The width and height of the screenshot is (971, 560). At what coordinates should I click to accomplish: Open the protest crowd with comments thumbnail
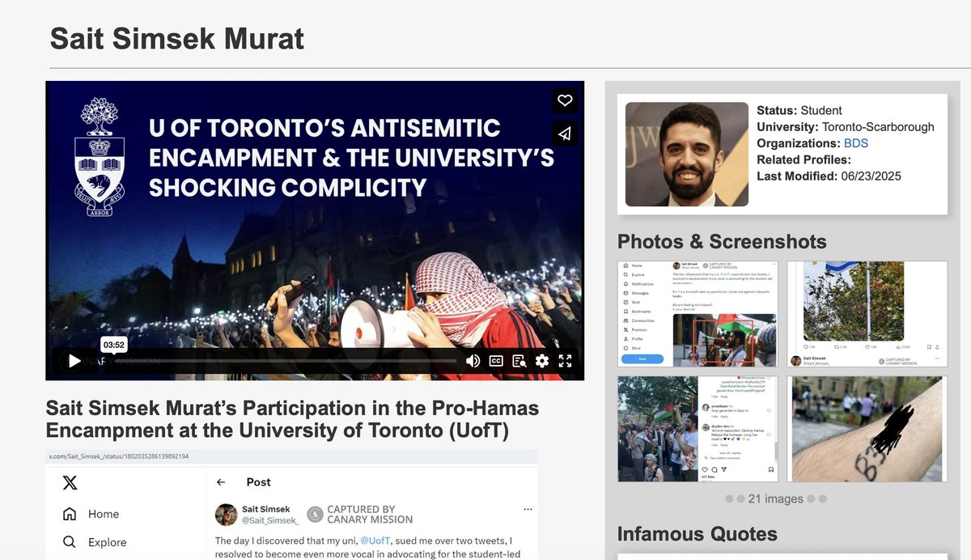point(698,429)
